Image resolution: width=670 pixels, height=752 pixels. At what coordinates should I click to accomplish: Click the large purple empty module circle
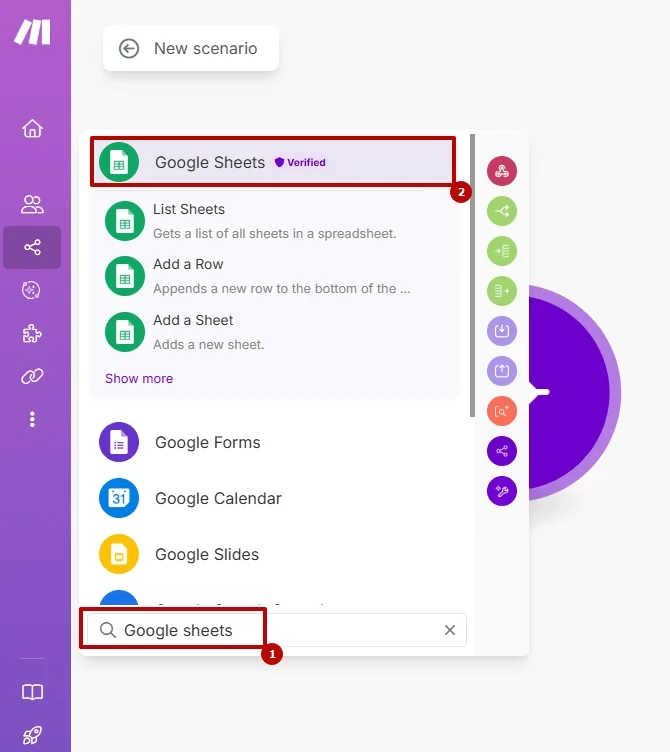click(575, 393)
